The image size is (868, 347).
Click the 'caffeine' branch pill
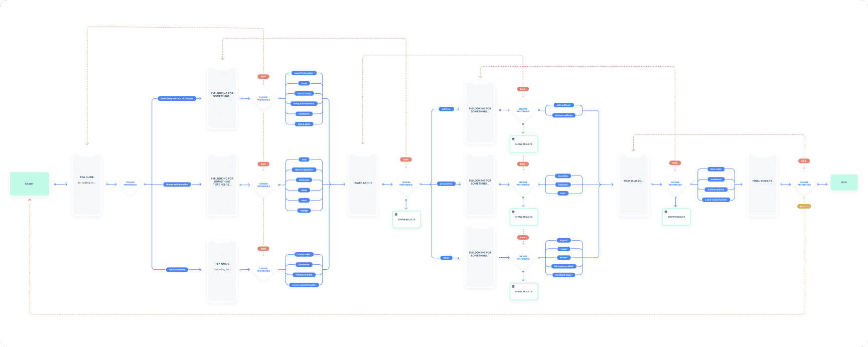(446, 109)
